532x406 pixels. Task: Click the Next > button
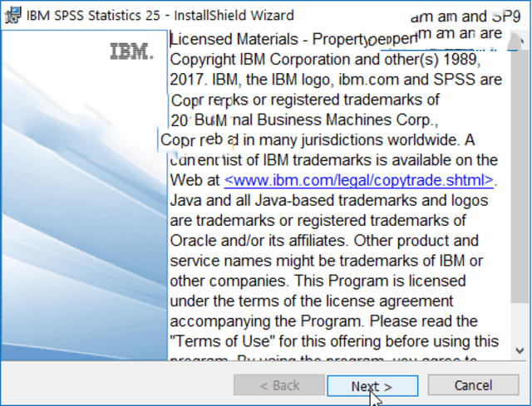[x=372, y=386]
